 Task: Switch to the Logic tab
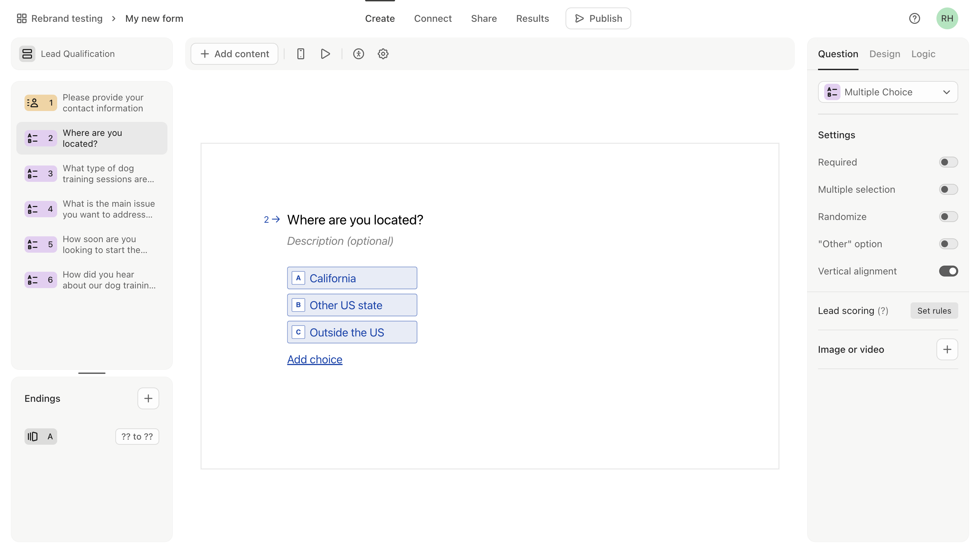tap(924, 54)
